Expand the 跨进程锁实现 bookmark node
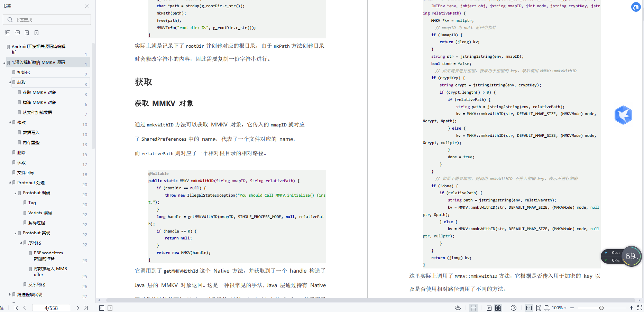The image size is (644, 312). (10, 294)
